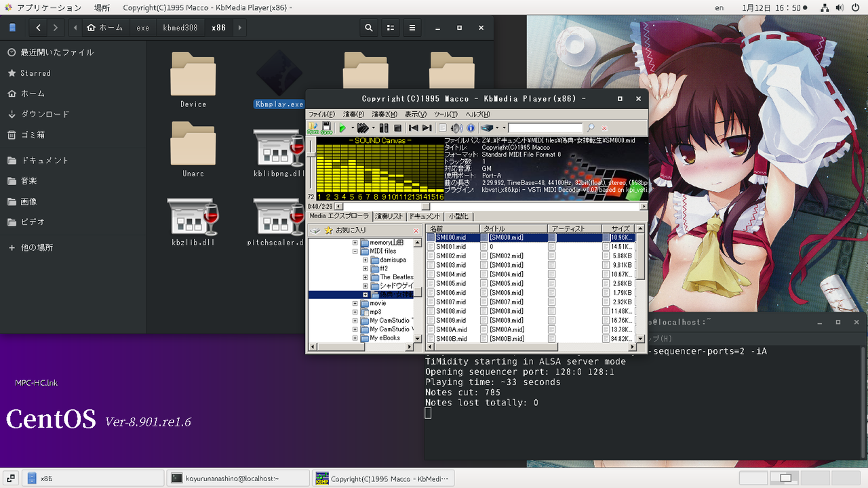The height and width of the screenshot is (488, 868).
Task: Stop playback with the square stop icon
Action: (x=397, y=128)
